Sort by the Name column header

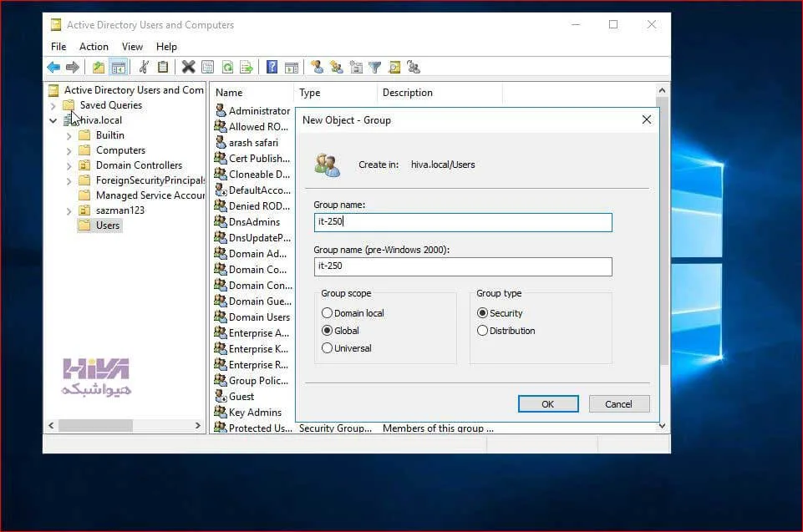tap(252, 93)
